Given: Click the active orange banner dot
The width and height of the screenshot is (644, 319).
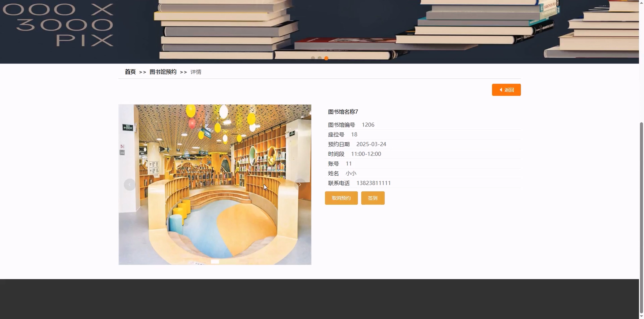Looking at the screenshot, I should point(326,58).
